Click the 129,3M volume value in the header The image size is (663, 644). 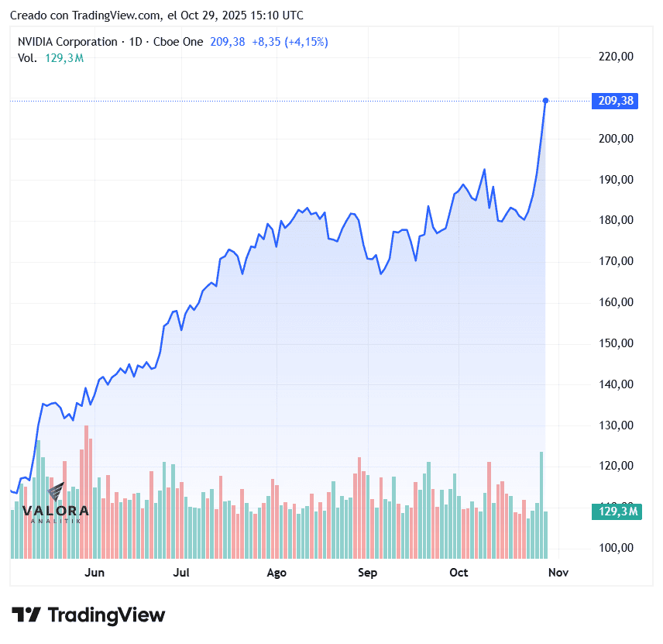point(67,57)
